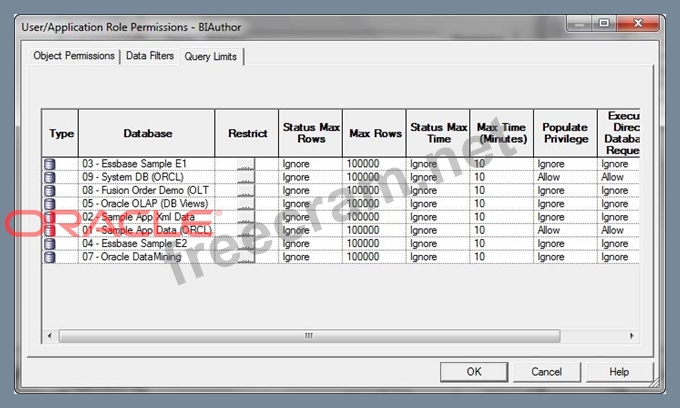Image resolution: width=680 pixels, height=408 pixels.
Task: Select Populate Privilege cell for 09 - System DB
Action: pos(566,177)
